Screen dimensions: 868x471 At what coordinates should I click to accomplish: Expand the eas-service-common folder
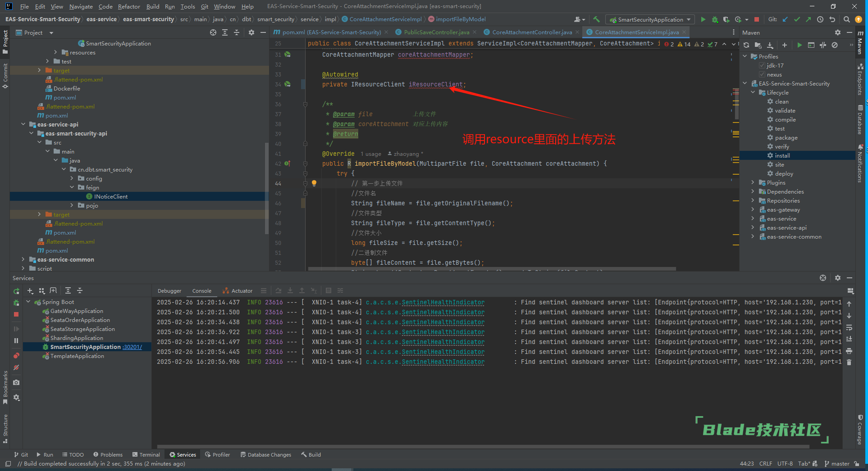tap(23, 260)
